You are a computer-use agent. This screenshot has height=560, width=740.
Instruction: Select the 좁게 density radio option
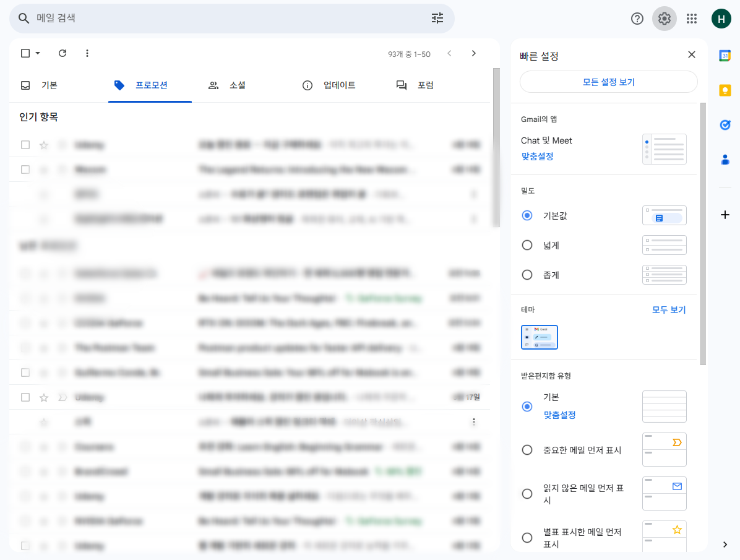pos(527,275)
